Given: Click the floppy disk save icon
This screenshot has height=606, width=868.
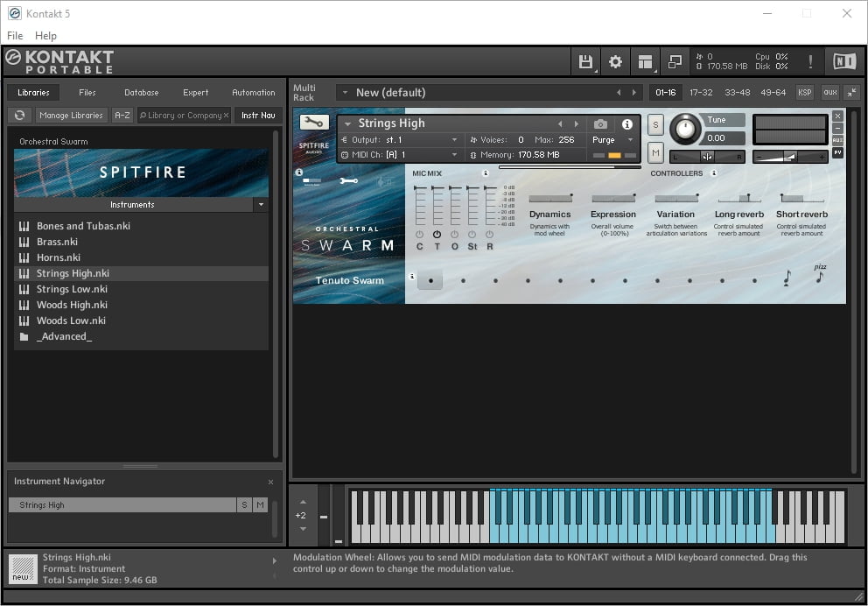Looking at the screenshot, I should click(585, 62).
